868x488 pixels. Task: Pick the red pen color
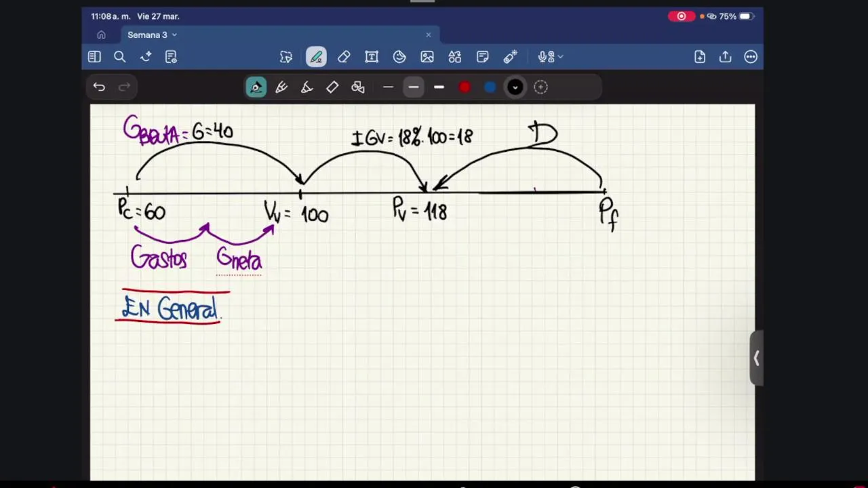tap(465, 87)
